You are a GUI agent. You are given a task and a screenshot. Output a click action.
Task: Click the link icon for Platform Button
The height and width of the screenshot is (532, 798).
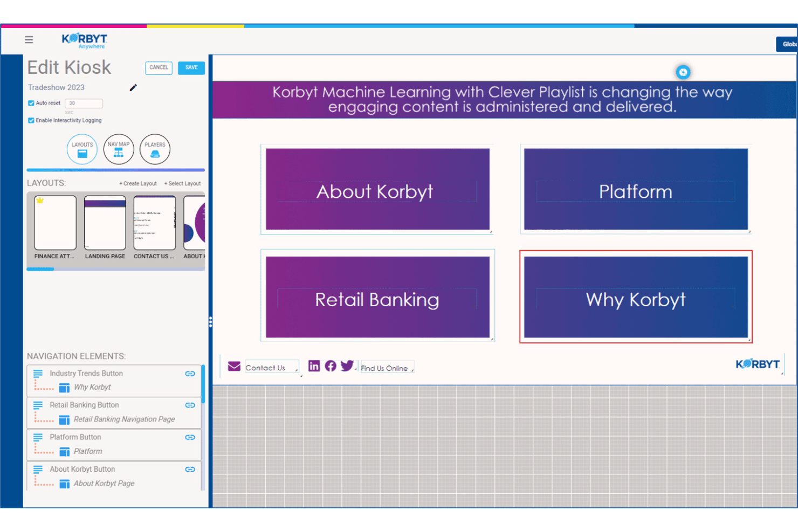[x=190, y=437]
